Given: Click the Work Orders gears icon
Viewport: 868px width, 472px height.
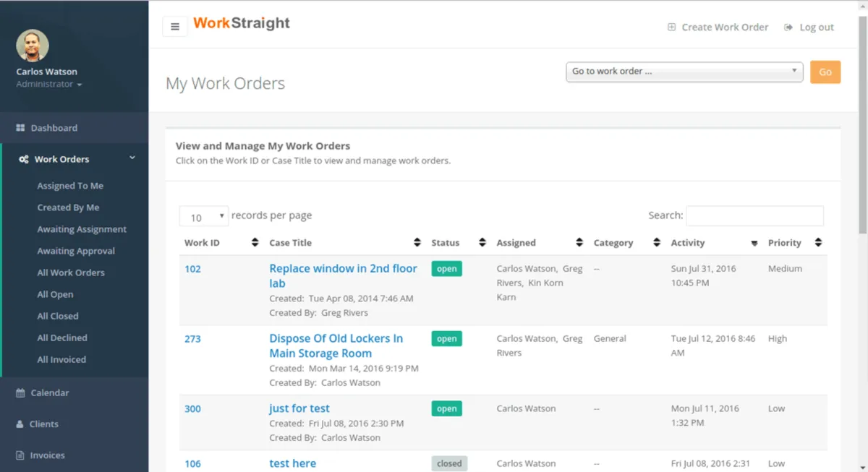Looking at the screenshot, I should 24,159.
